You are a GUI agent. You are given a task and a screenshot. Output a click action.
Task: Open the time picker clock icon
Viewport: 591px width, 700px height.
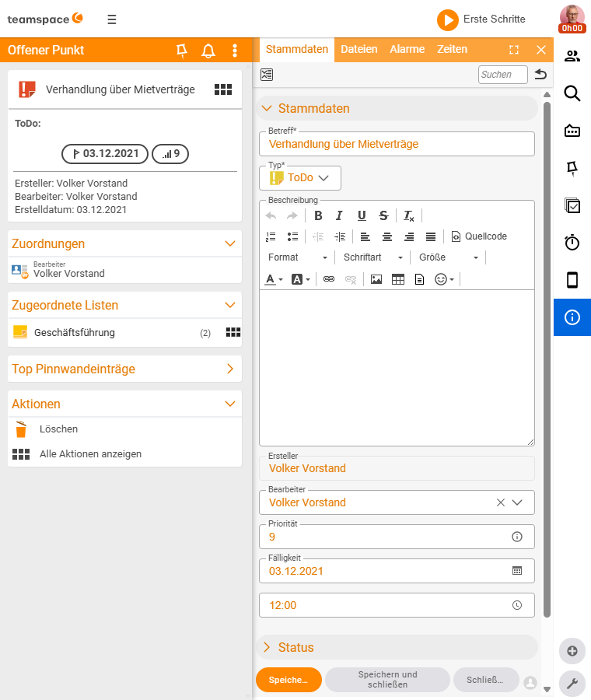coord(517,605)
